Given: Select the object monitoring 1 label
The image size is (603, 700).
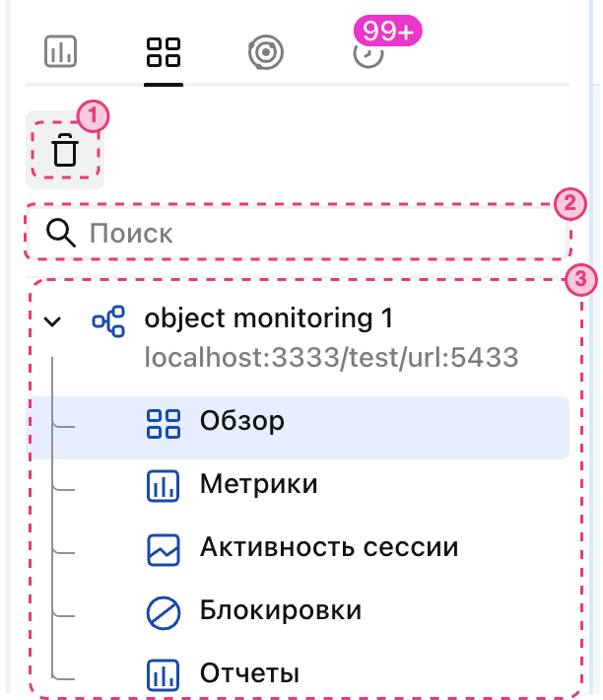Looking at the screenshot, I should [268, 318].
